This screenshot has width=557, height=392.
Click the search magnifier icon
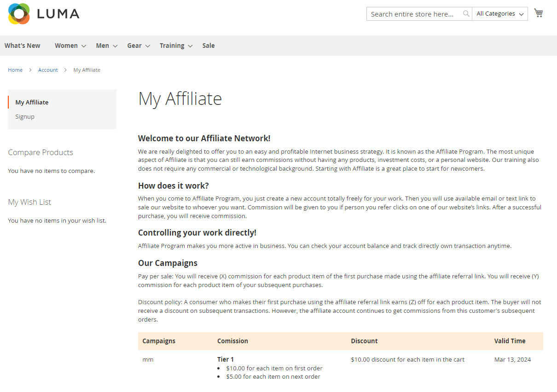point(466,14)
